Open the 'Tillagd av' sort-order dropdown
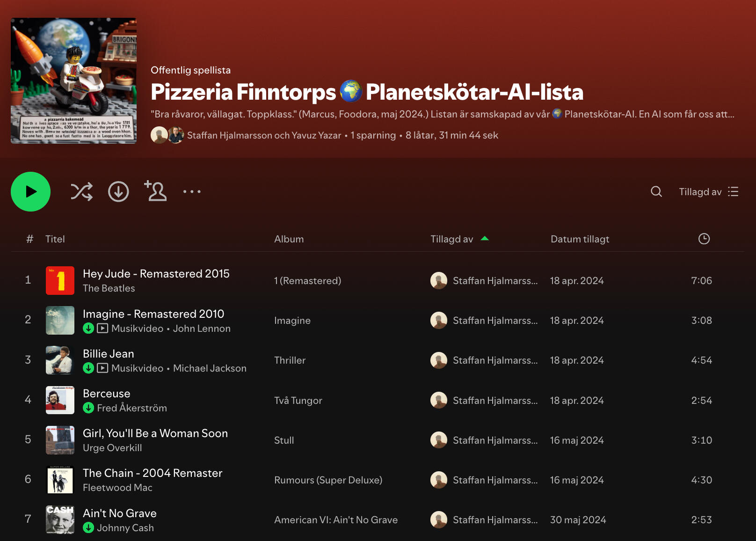 click(708, 192)
